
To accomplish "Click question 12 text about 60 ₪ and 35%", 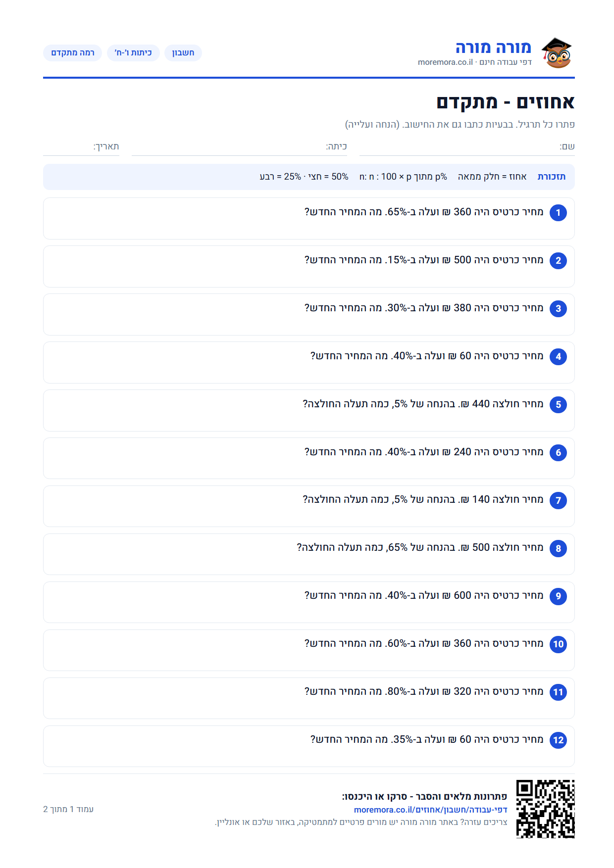I will point(427,740).
